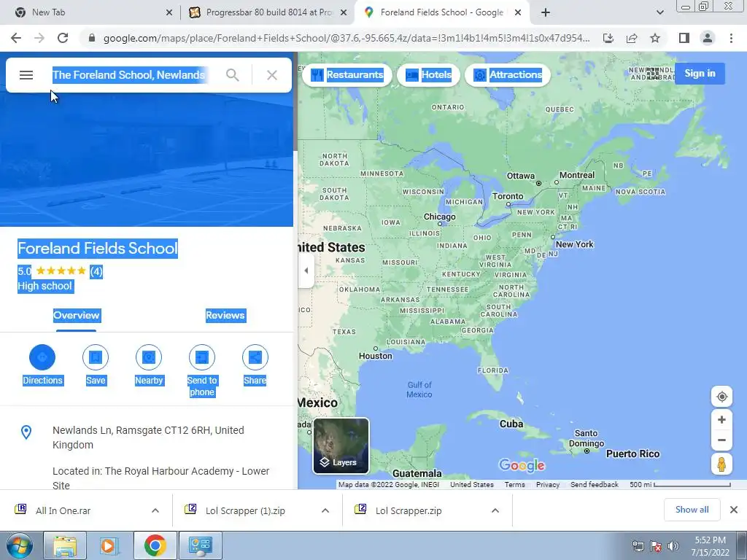Expand options for All In One.rar download
Screen dimensions: 747x560
pyautogui.click(x=155, y=510)
